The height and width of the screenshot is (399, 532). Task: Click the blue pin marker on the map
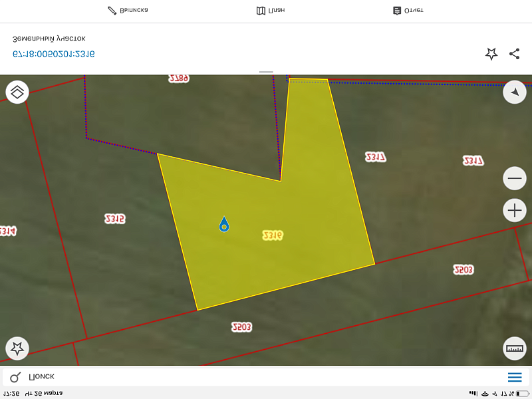[224, 225]
